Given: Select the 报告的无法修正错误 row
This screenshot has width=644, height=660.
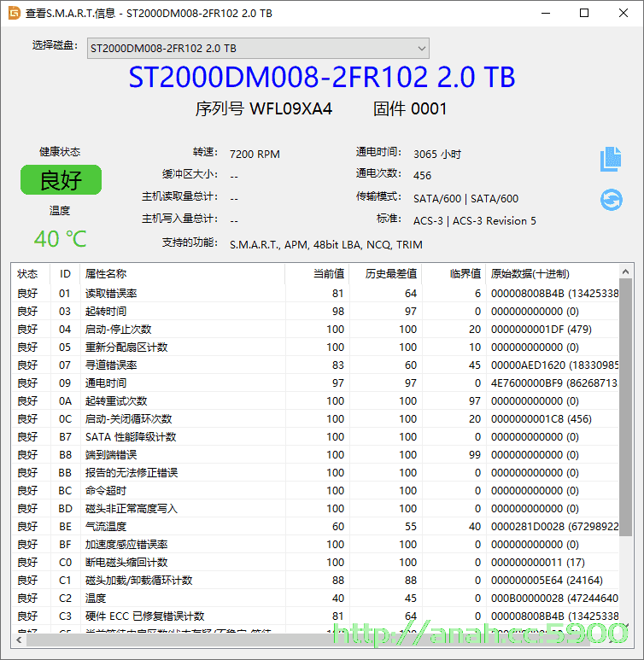Looking at the screenshot, I should click(315, 473).
